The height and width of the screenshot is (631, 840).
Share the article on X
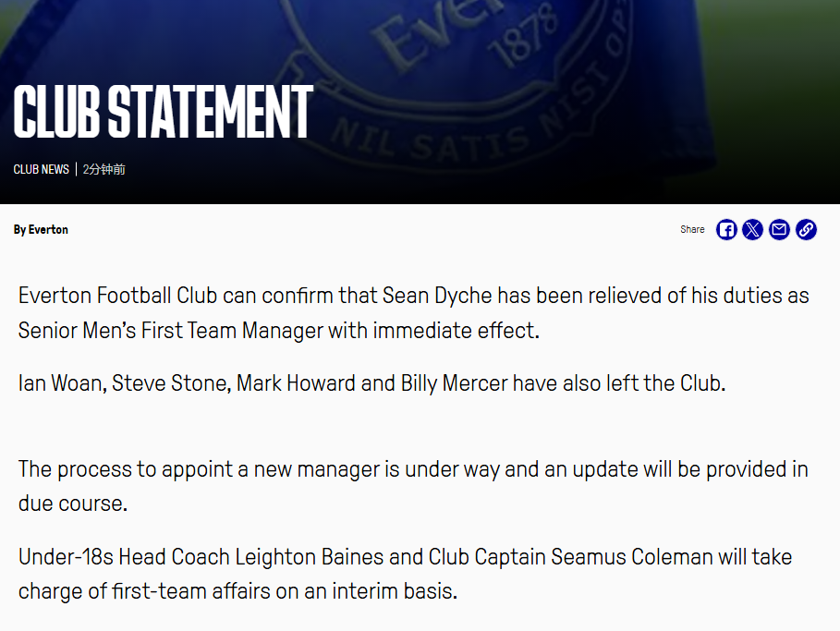point(753,230)
